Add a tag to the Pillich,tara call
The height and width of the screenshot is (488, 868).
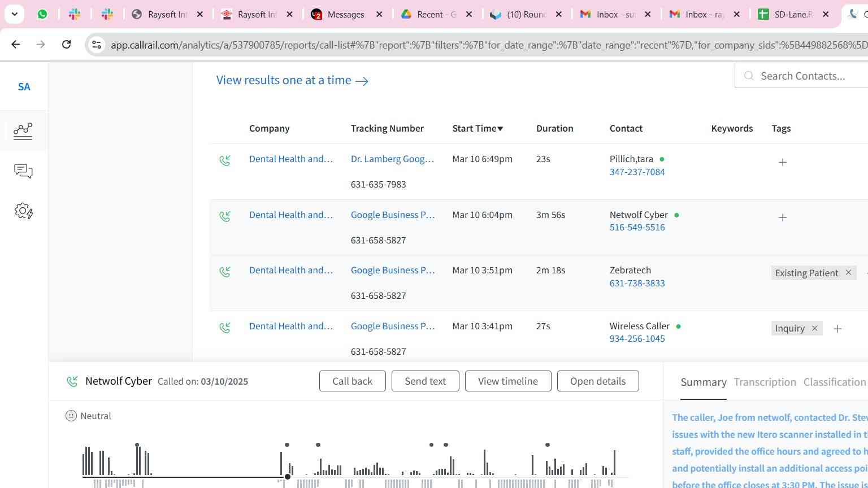point(783,162)
